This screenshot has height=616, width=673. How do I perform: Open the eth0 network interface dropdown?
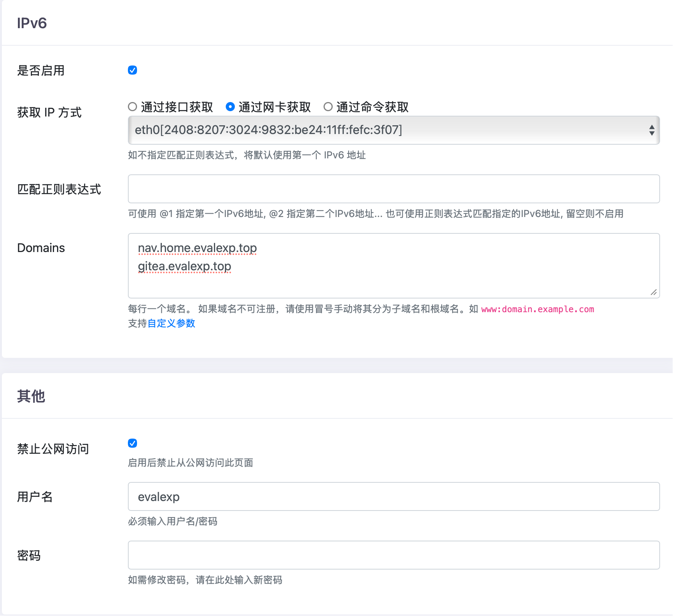pos(393,130)
